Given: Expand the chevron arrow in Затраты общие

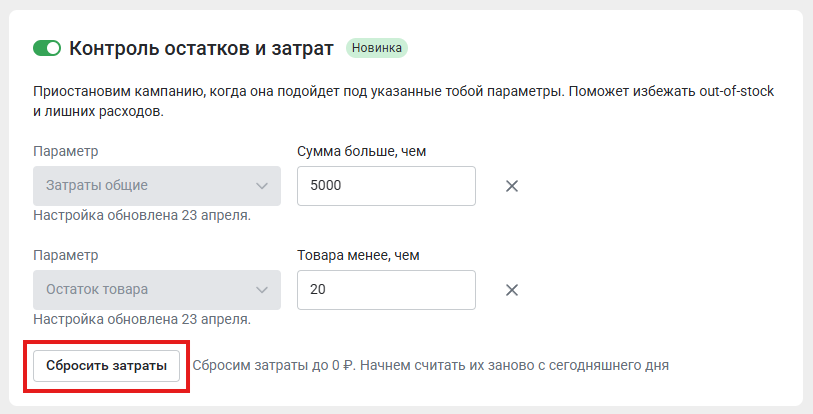Looking at the screenshot, I should coord(262,186).
